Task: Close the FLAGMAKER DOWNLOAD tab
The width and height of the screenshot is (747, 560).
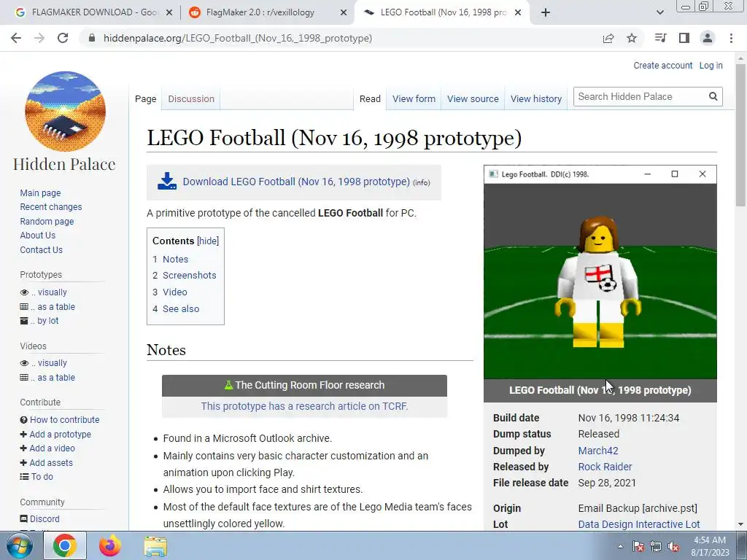Action: tap(169, 13)
